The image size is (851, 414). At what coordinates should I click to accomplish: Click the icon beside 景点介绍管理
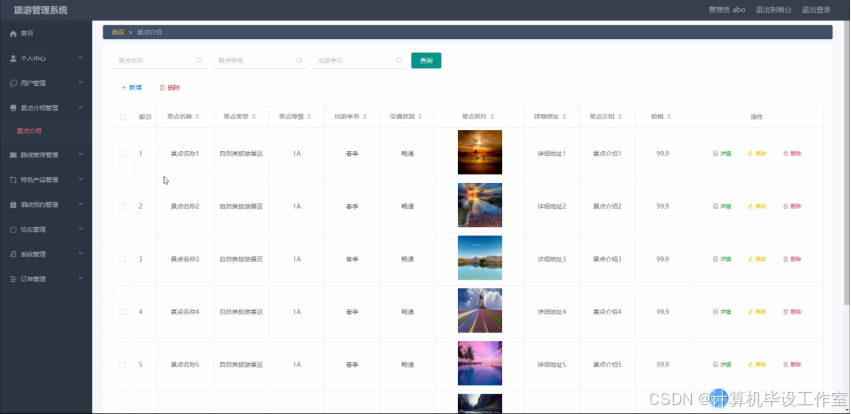[x=14, y=108]
